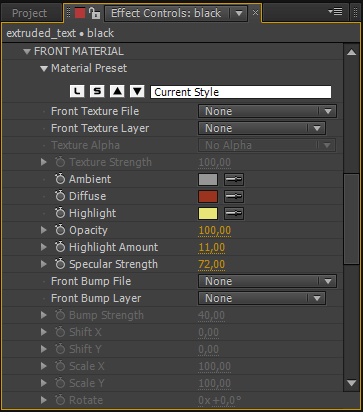Expand the Scale Y property

pos(44,383)
